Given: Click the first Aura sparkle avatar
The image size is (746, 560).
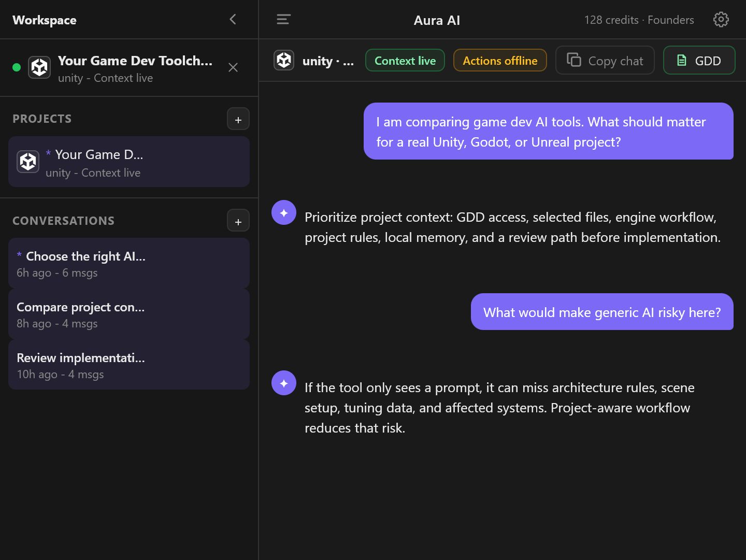Looking at the screenshot, I should coord(284,212).
